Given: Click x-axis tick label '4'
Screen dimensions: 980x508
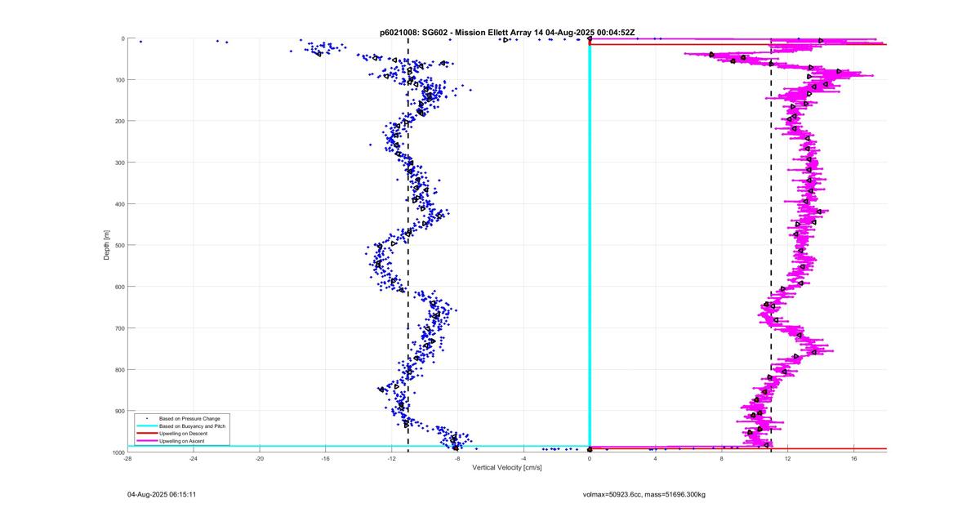Looking at the screenshot, I should coord(656,458).
